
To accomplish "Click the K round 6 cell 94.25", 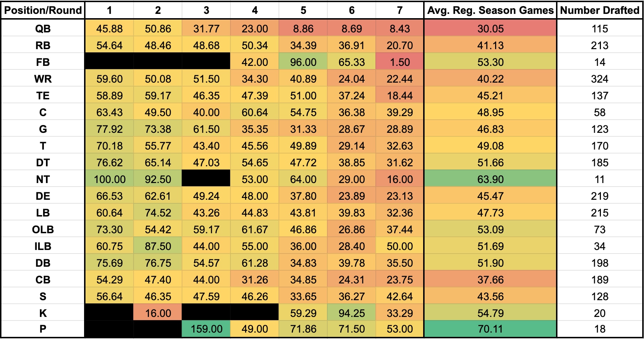I will tap(352, 313).
